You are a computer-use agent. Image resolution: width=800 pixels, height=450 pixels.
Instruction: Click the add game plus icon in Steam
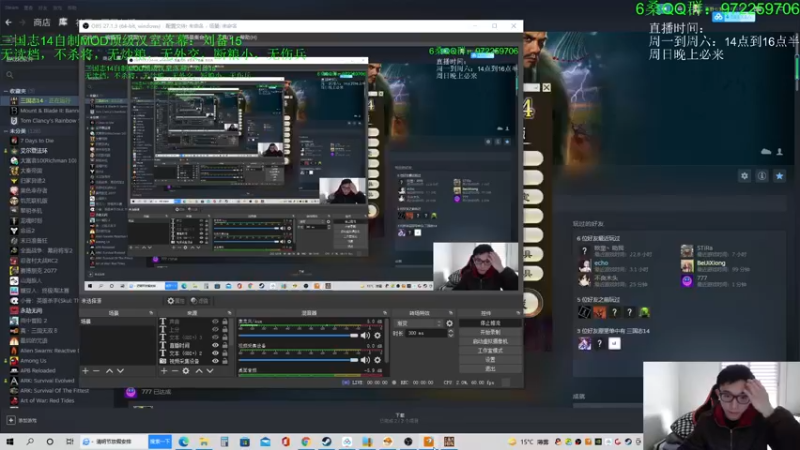(x=11, y=420)
